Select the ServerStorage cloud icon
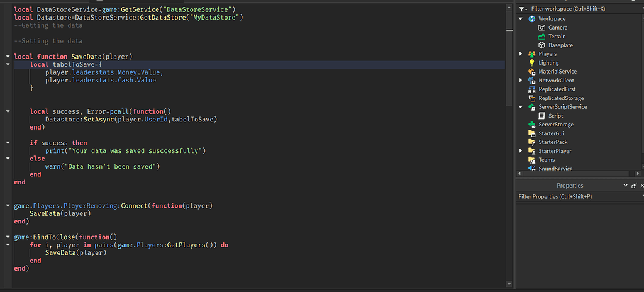This screenshot has width=644, height=292. pos(532,125)
